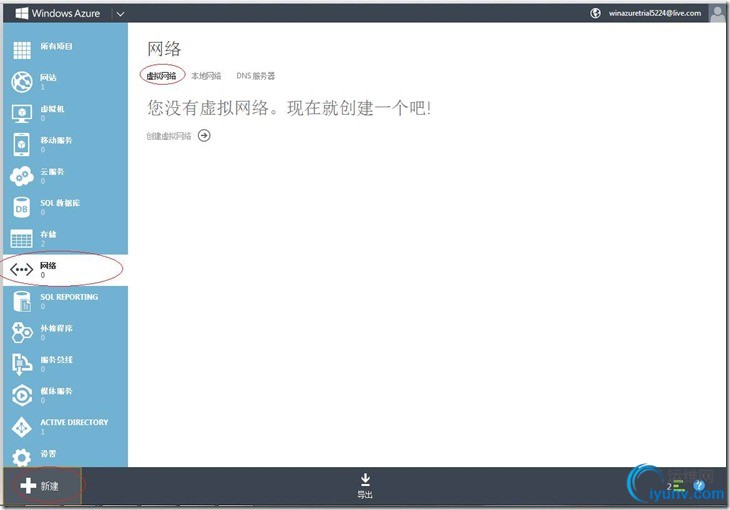Screen dimensions: 730x510
Task: Switch to the DNS 服务器 tab
Action: point(256,76)
